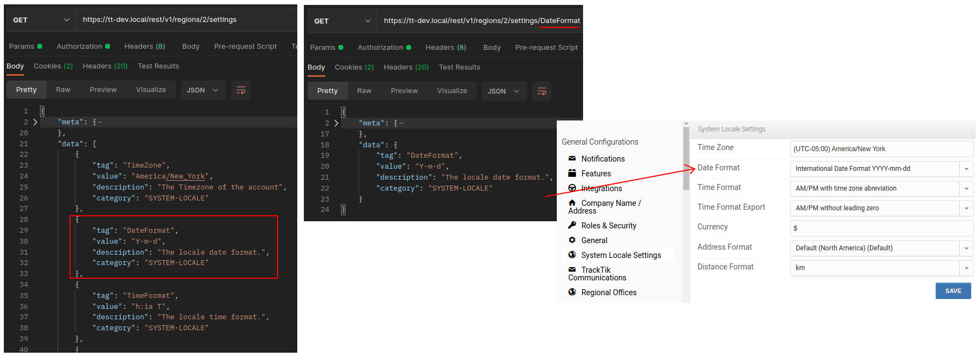Click "America/New_York" value in left response
This screenshot has height=362, width=980.
point(171,176)
